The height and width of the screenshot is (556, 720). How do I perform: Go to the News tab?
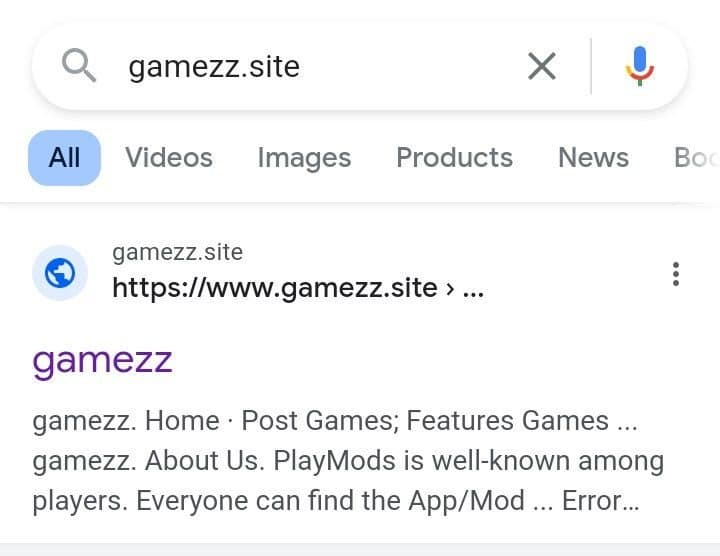pyautogui.click(x=593, y=157)
